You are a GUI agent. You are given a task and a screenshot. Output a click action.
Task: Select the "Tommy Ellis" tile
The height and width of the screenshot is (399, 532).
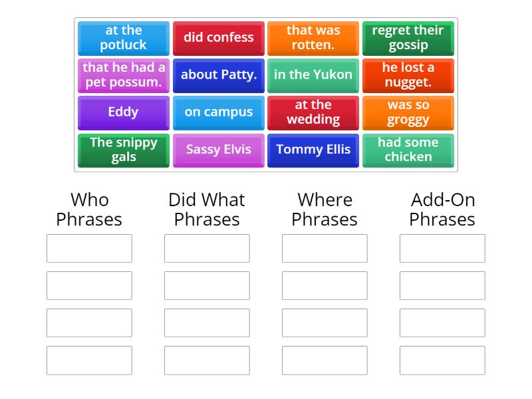[x=313, y=150]
